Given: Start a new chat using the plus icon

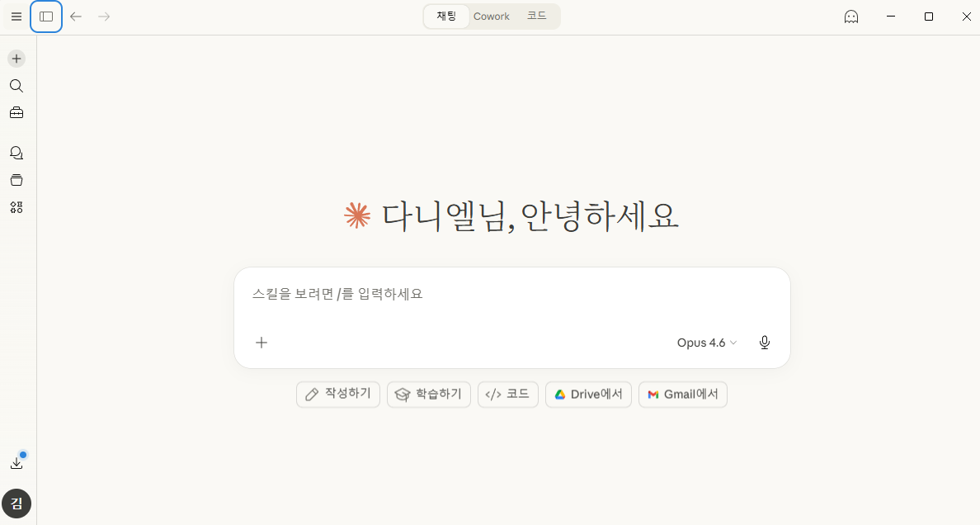Looking at the screenshot, I should click(x=16, y=59).
